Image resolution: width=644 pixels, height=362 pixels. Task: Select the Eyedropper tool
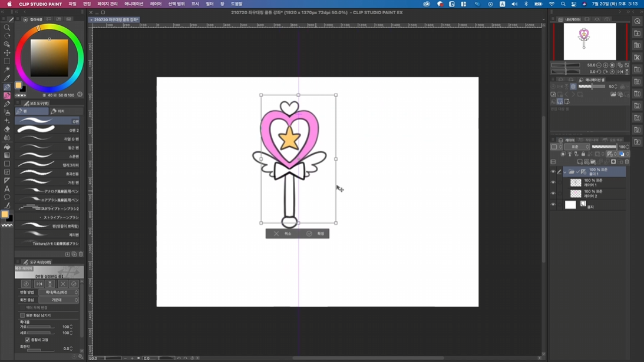pyautogui.click(x=7, y=78)
